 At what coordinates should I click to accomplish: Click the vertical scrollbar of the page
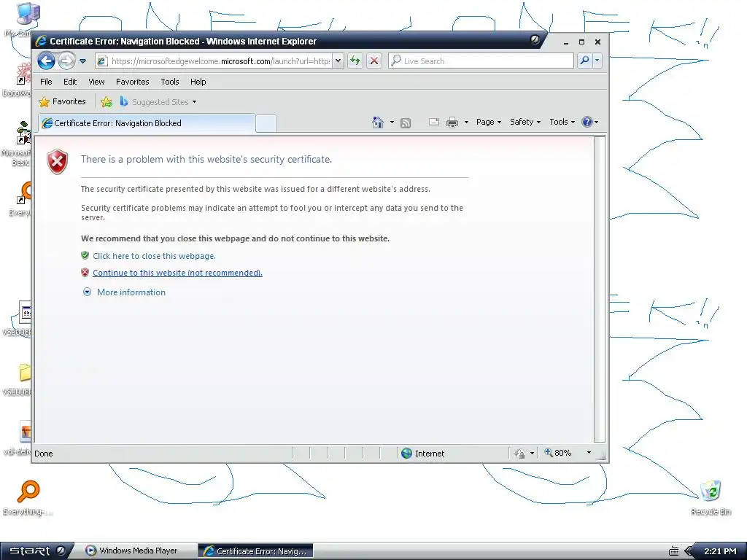600,289
